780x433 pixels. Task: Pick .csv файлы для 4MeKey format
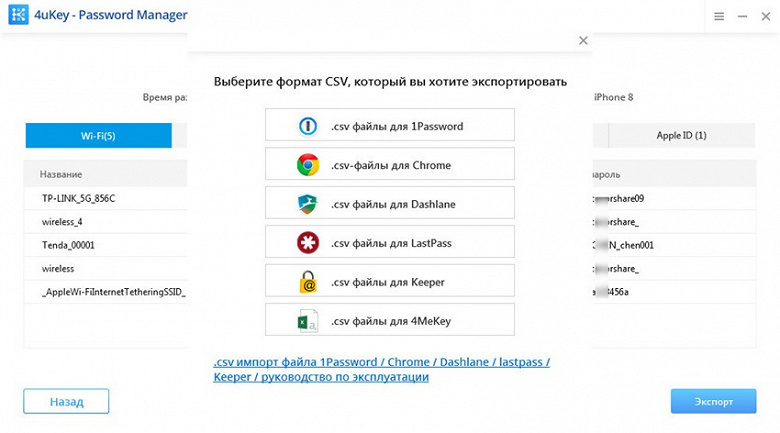[x=390, y=321]
